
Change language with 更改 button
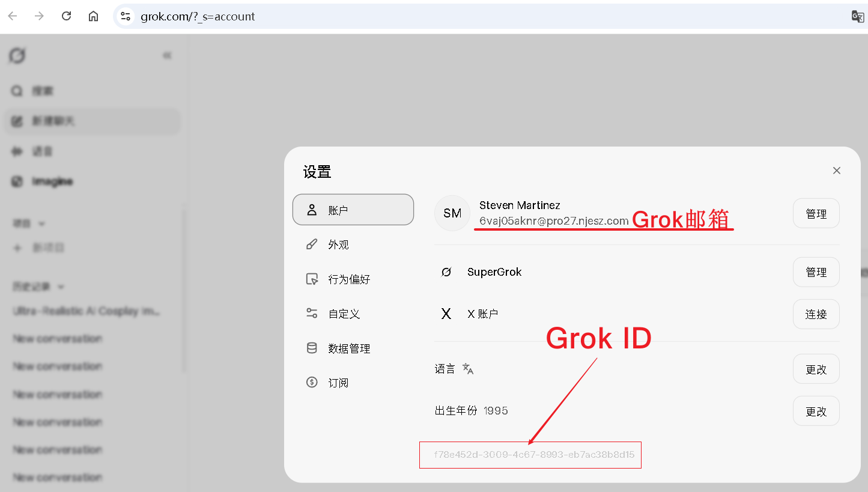click(816, 369)
